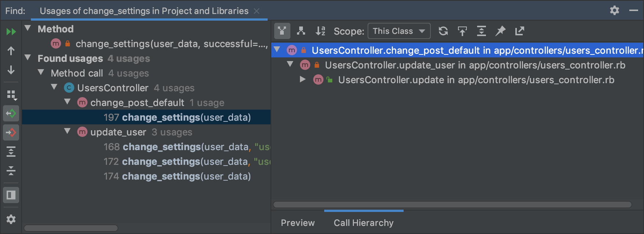The width and height of the screenshot is (644, 234).
Task: Collapse UsersController.update_user hierarchy node
Action: coord(290,64)
